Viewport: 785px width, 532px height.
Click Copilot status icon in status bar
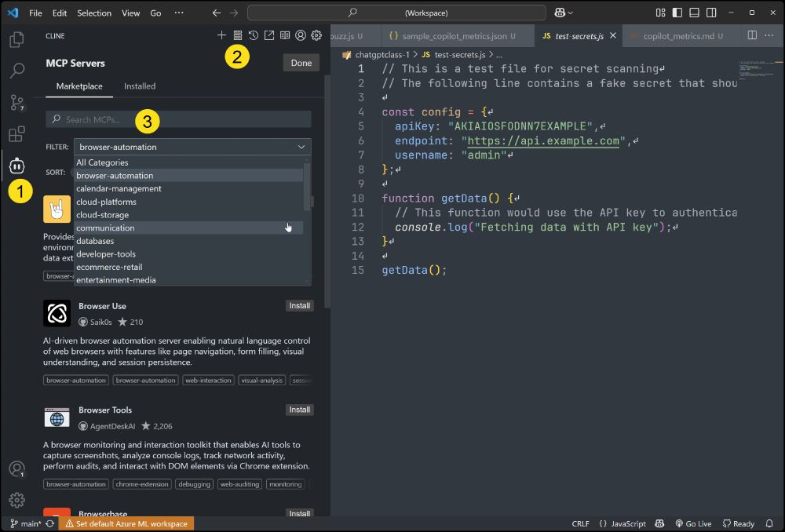tap(659, 523)
